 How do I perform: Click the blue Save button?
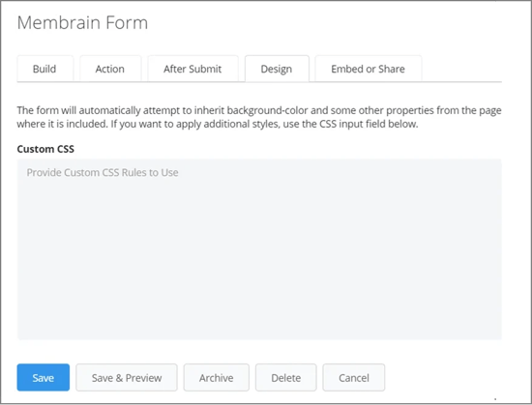(44, 378)
